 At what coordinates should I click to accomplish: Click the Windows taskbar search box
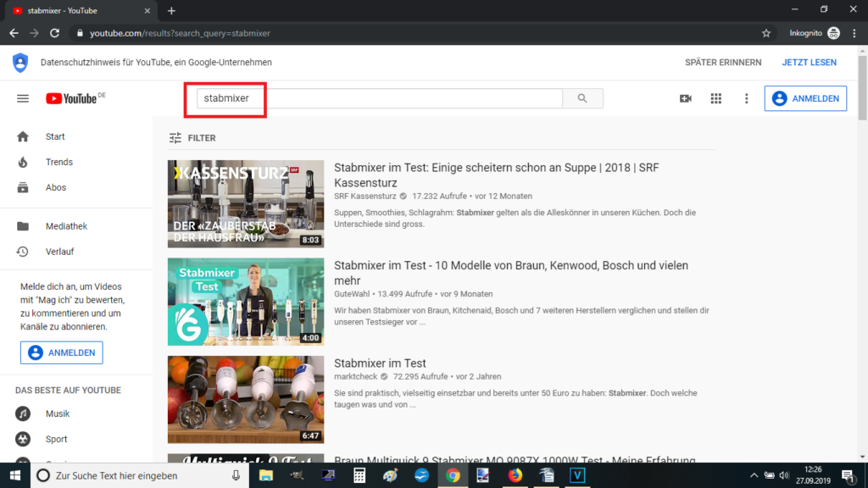[140, 475]
